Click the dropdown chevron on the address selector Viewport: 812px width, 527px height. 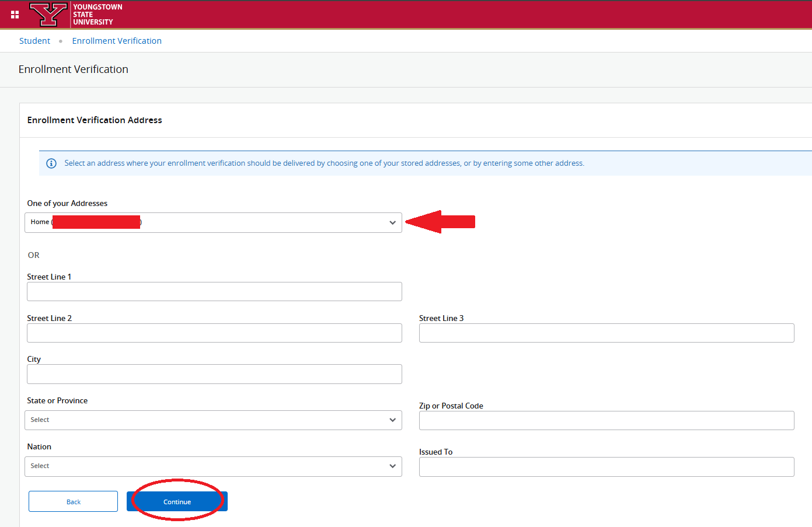pos(392,222)
